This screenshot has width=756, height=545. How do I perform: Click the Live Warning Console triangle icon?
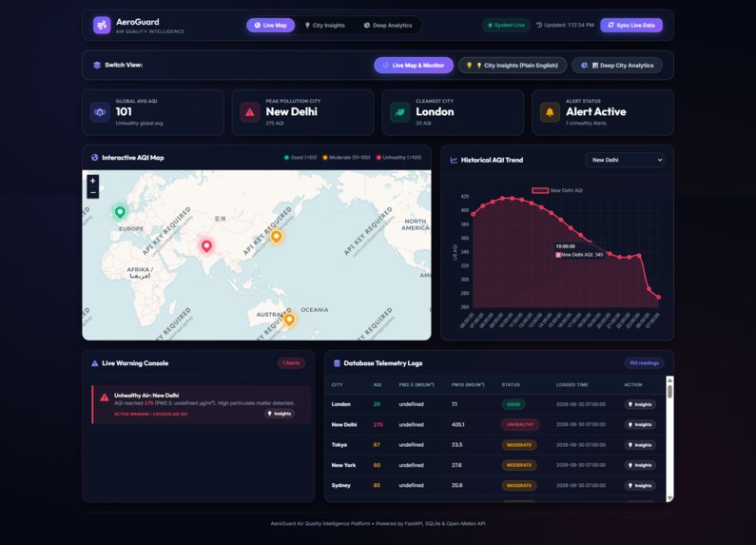(x=94, y=363)
